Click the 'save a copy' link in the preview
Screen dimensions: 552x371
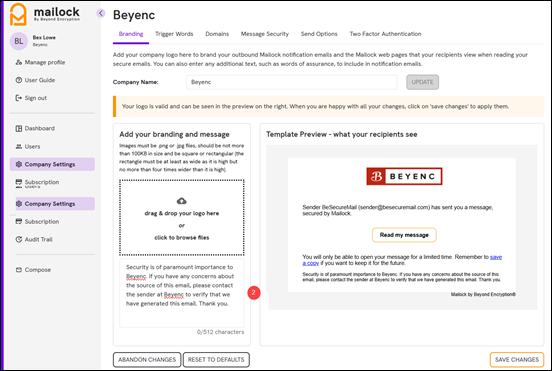[x=402, y=260]
